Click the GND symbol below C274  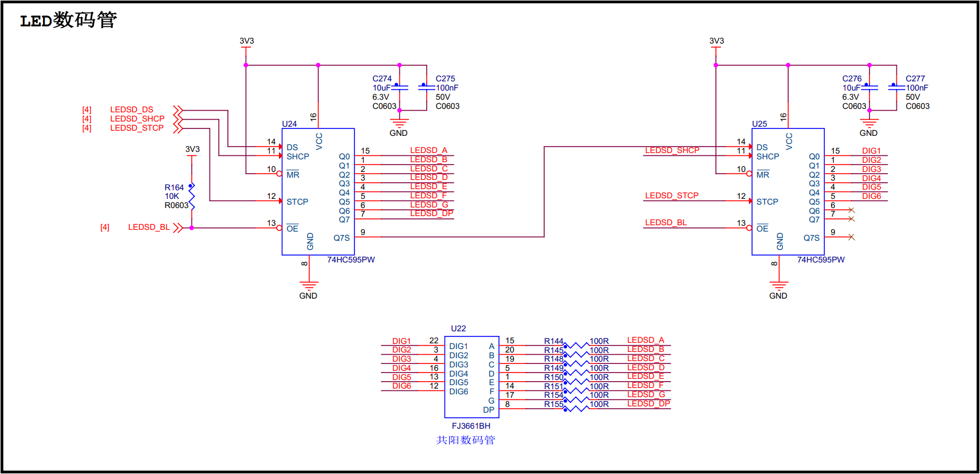pyautogui.click(x=399, y=123)
